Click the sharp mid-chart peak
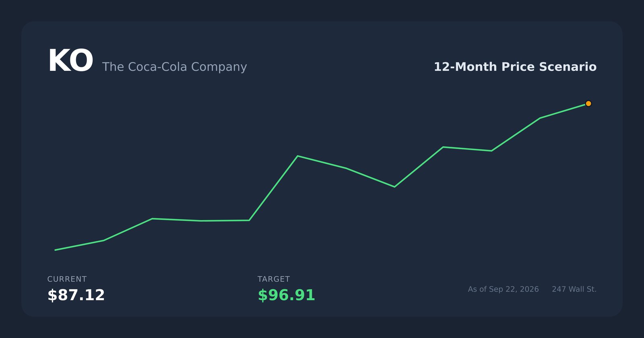 [297, 156]
